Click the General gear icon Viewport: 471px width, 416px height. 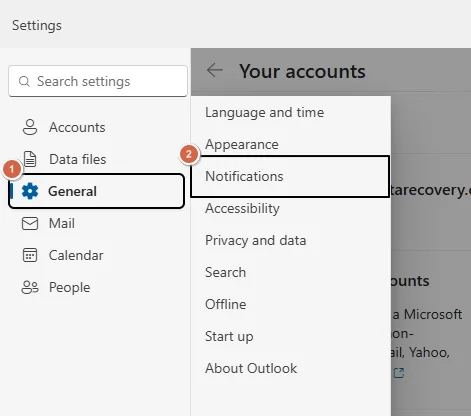30,191
